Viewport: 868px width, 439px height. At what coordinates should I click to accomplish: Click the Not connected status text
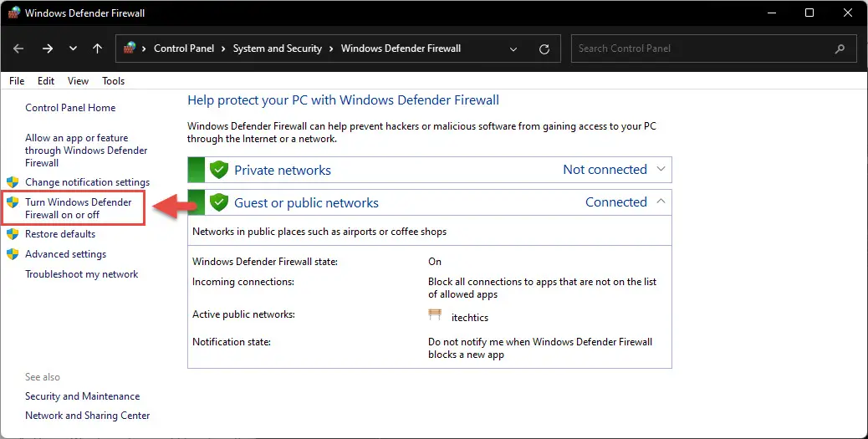[605, 170]
